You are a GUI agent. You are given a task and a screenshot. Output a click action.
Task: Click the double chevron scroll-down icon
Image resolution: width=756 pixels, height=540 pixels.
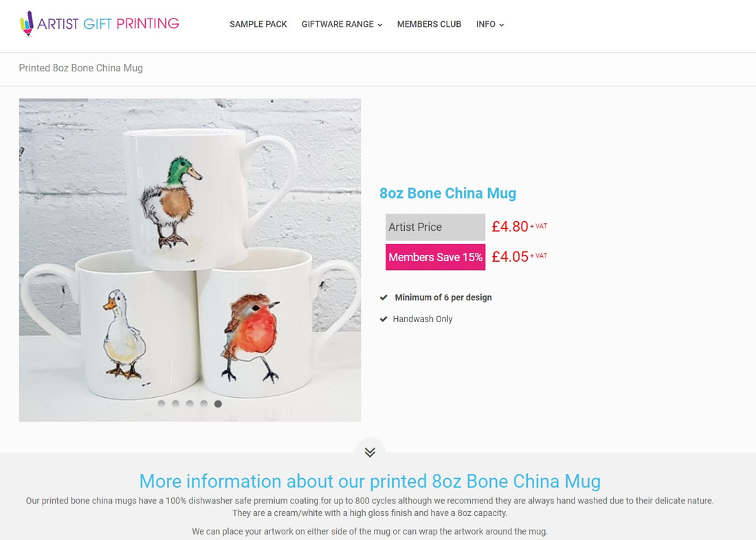tap(370, 452)
